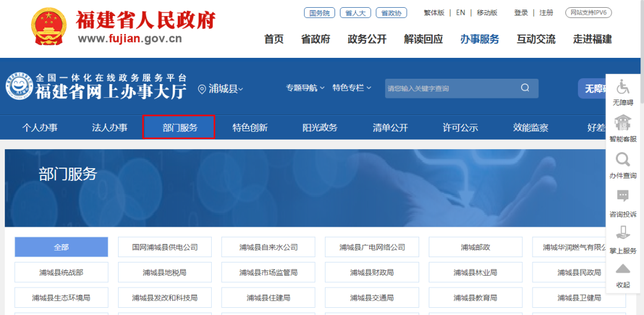Open the 办事服务 menu item
644x315 pixels.
tap(479, 39)
